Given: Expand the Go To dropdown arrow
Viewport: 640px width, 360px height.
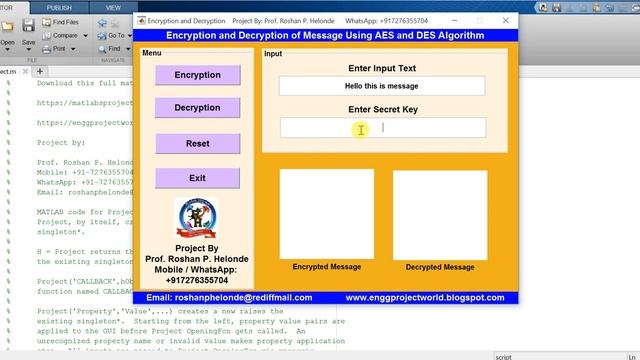Looking at the screenshot, I should coord(129,36).
